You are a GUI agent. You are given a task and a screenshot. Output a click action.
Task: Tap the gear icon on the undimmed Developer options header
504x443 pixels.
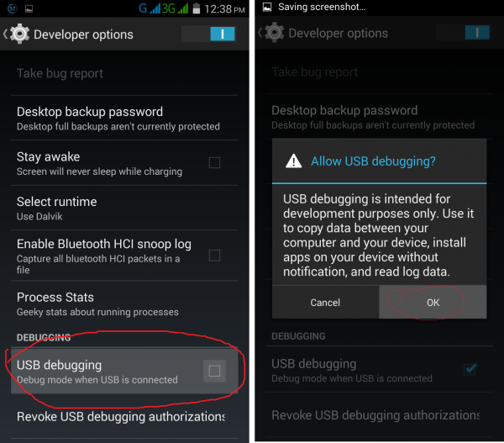pos(19,34)
